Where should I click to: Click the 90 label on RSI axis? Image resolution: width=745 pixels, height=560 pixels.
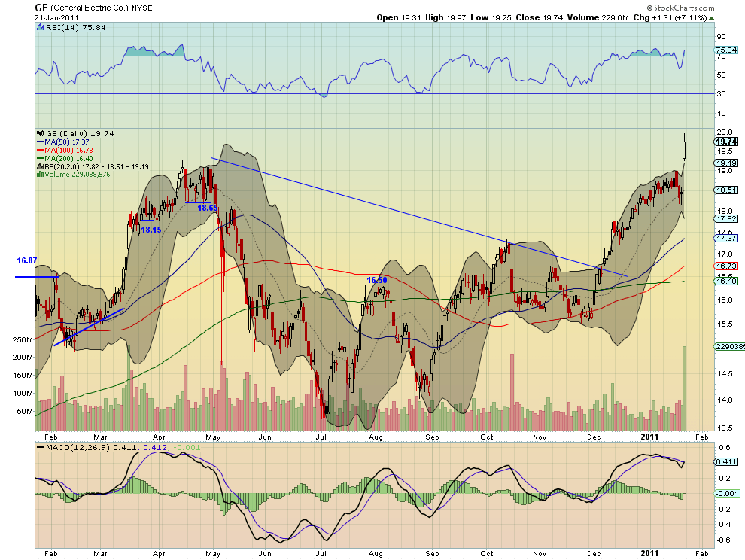[x=721, y=37]
